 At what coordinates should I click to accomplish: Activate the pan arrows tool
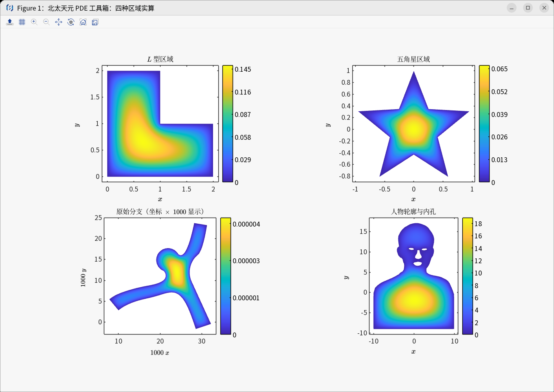click(x=59, y=22)
